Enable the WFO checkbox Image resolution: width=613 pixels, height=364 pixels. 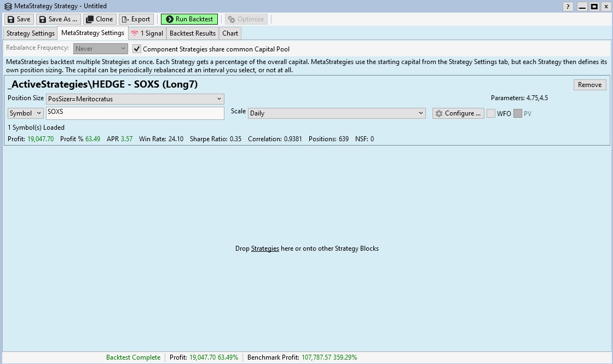[x=491, y=113]
